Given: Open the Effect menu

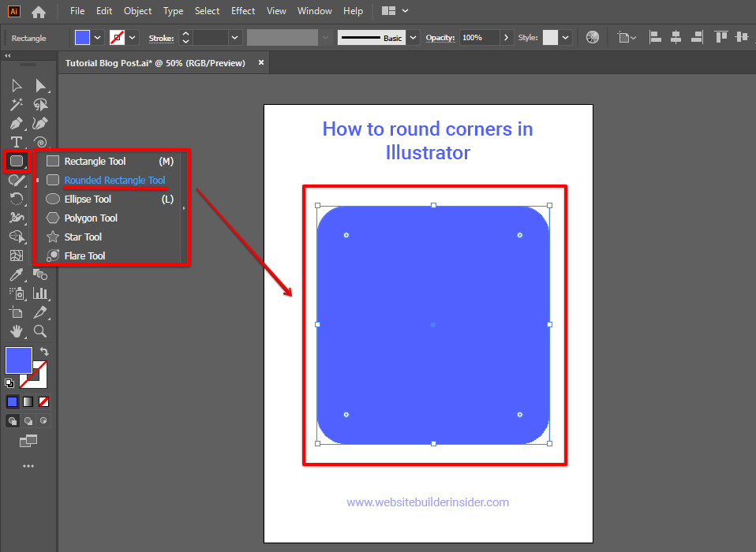Looking at the screenshot, I should pos(243,11).
